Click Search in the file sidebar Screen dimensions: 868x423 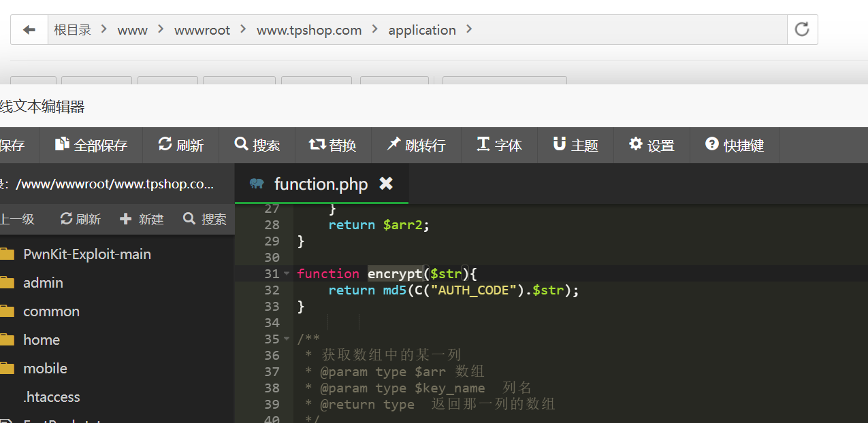pyautogui.click(x=205, y=219)
